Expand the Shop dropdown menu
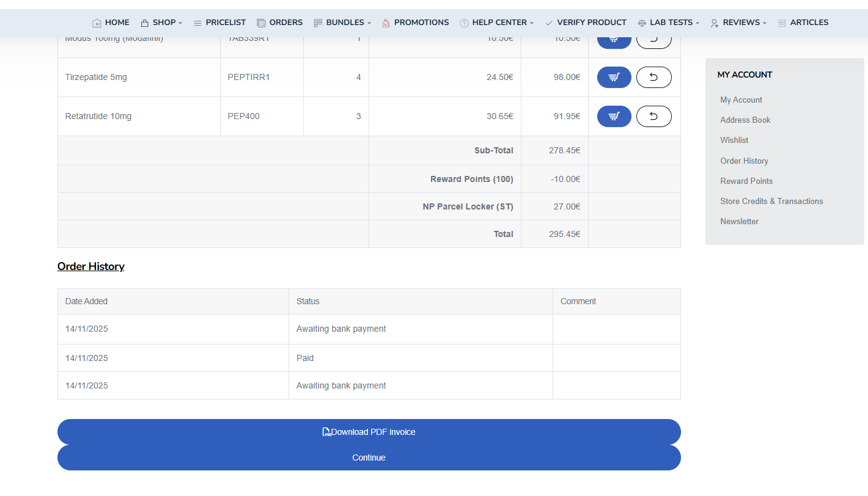Viewport: 868px width, 496px height. click(162, 23)
